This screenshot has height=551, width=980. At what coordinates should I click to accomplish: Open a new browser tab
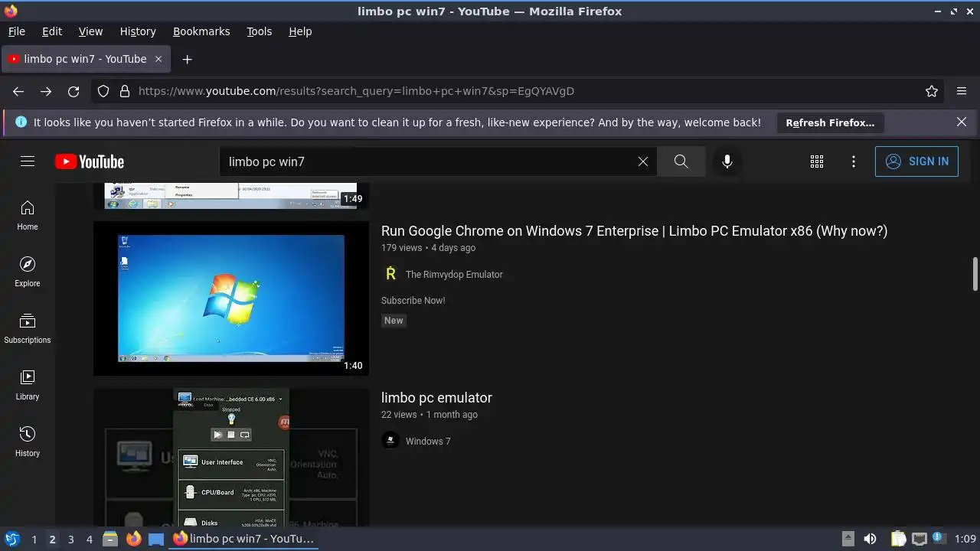pyautogui.click(x=187, y=59)
